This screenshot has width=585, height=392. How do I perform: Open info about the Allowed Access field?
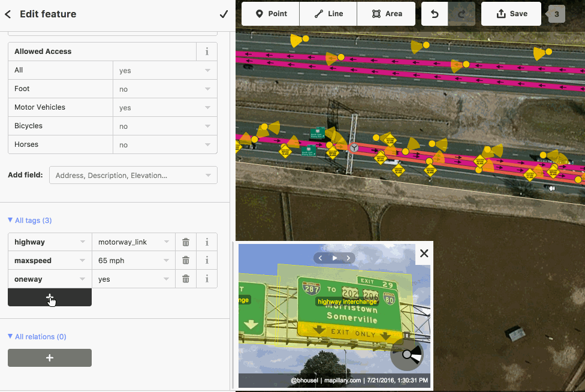[206, 52]
